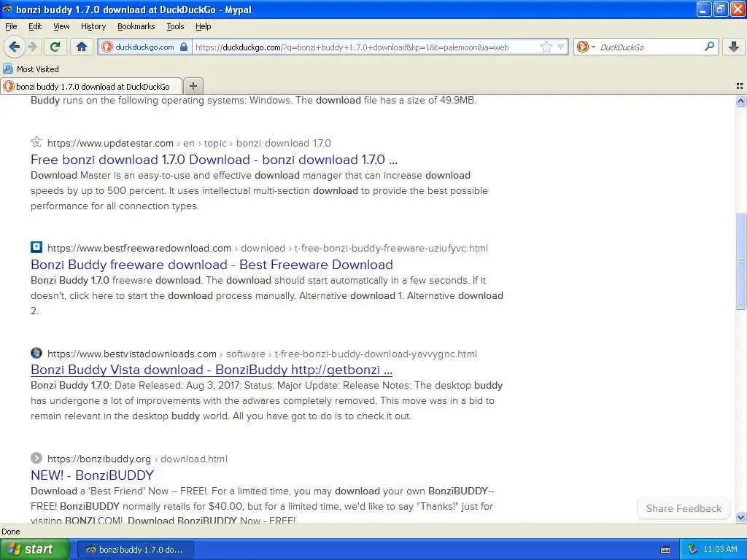
Task: Open the Tools menu
Action: (x=175, y=26)
